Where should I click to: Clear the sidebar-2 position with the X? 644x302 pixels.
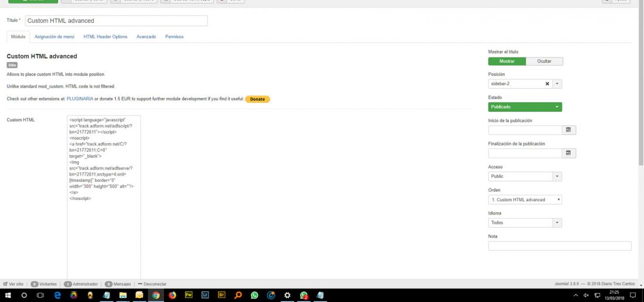[x=547, y=83]
